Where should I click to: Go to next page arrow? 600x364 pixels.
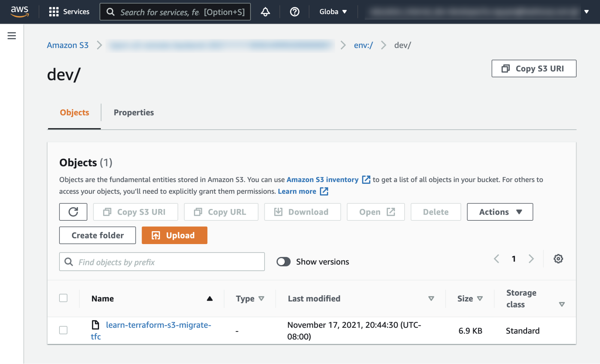531,258
